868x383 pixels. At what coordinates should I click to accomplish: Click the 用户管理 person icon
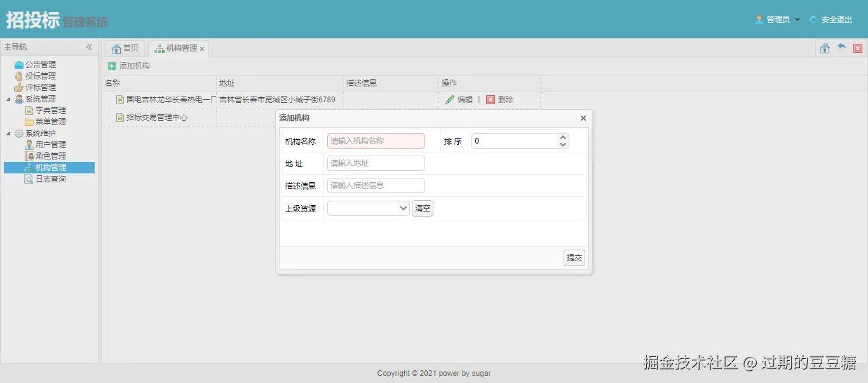[29, 145]
